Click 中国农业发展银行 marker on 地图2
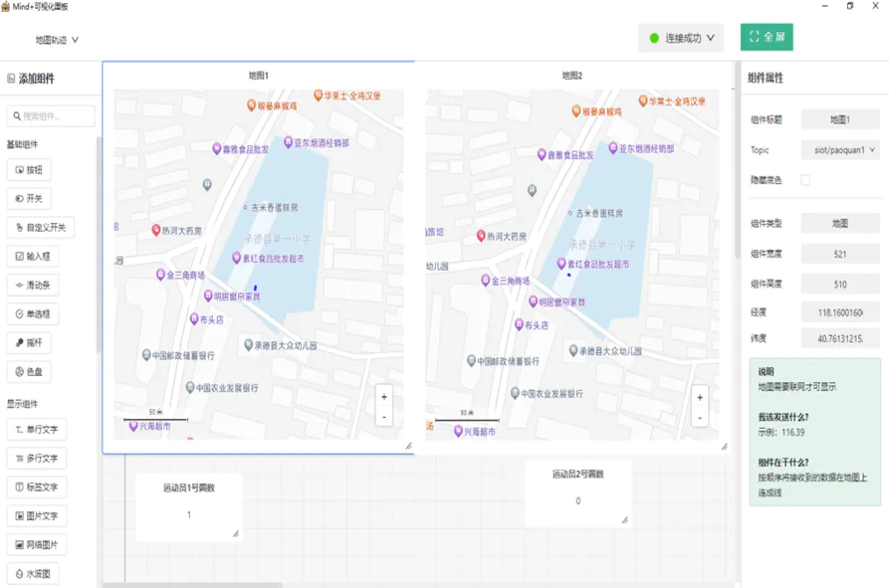The image size is (889, 588). [x=515, y=393]
